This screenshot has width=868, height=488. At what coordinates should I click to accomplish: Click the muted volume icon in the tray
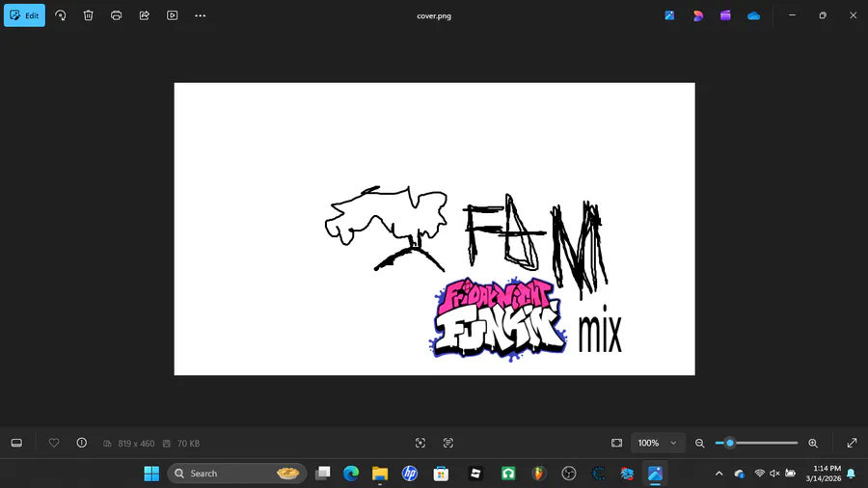(774, 474)
